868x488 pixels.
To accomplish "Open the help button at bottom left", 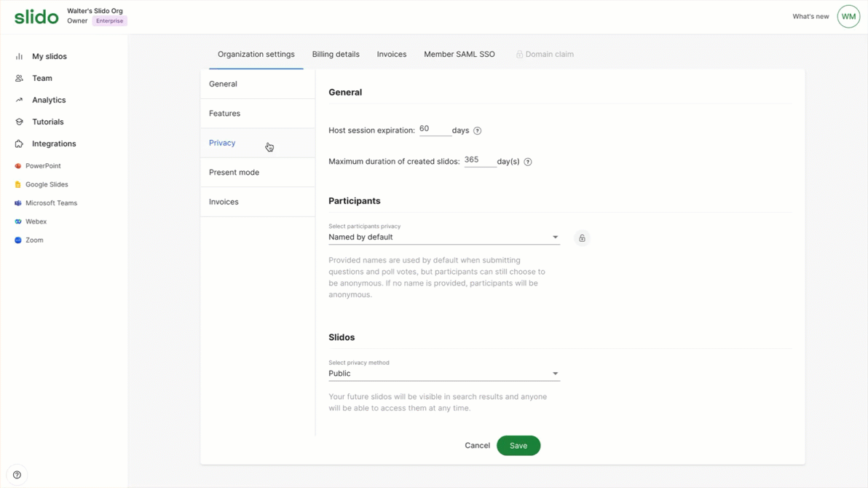I will coord(17,475).
